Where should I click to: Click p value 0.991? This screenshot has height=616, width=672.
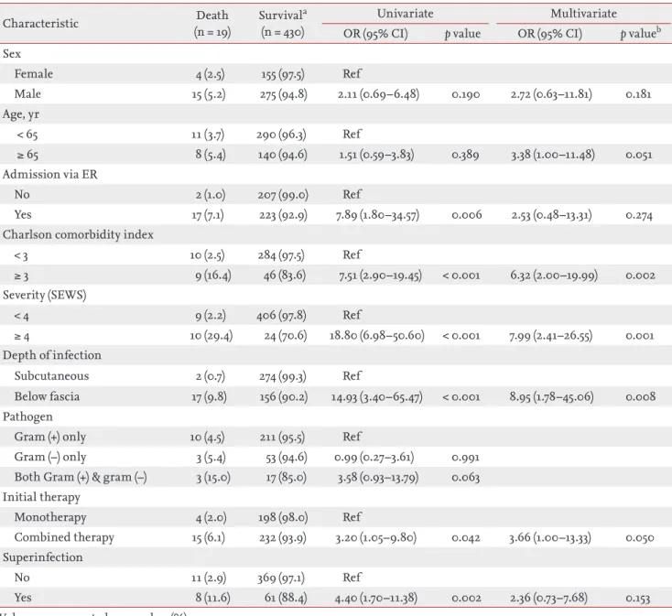click(x=465, y=458)
